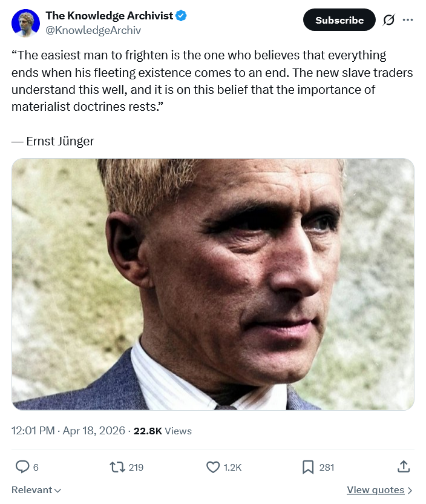Click The Knowledge Archivist display name

(109, 16)
